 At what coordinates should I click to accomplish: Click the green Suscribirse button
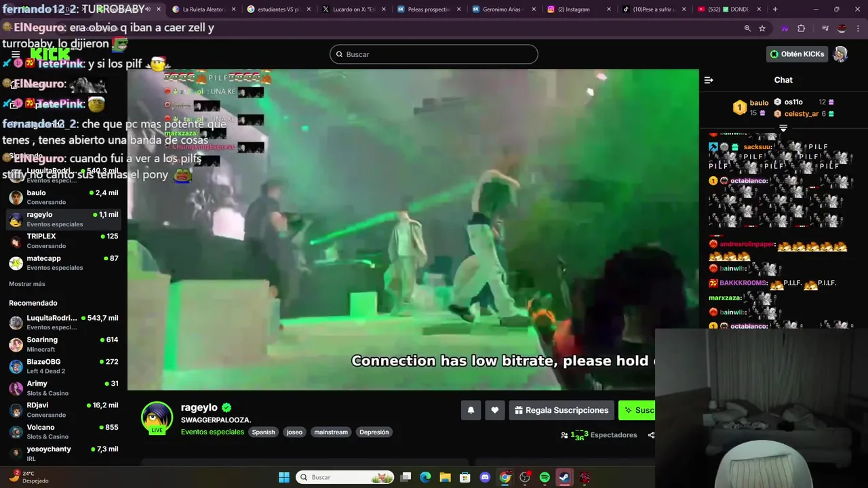637,410
